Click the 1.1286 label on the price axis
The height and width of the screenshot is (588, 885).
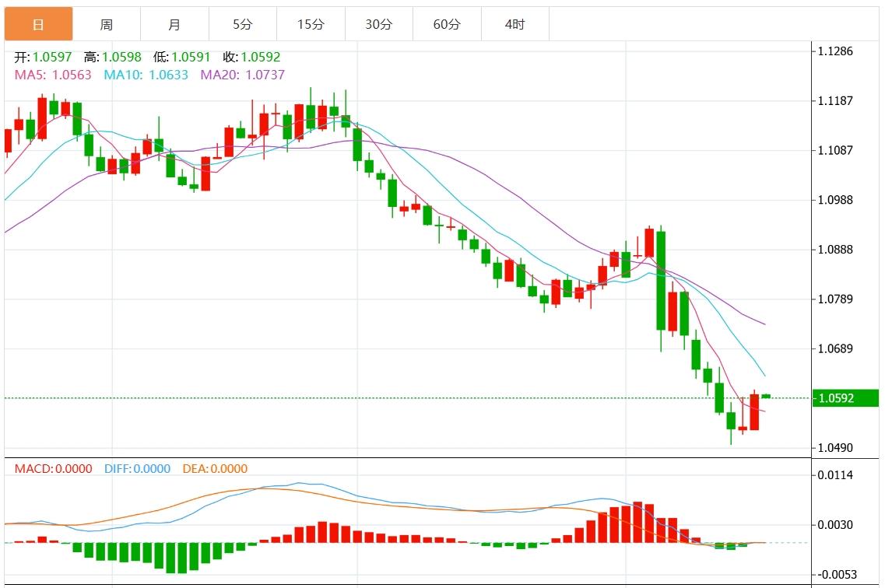coord(835,51)
